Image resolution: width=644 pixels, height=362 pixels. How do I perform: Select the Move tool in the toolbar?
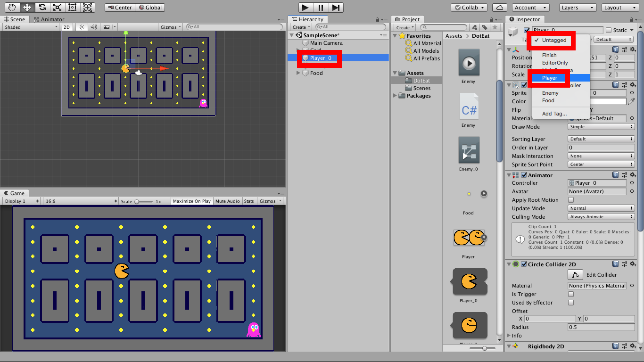[27, 7]
